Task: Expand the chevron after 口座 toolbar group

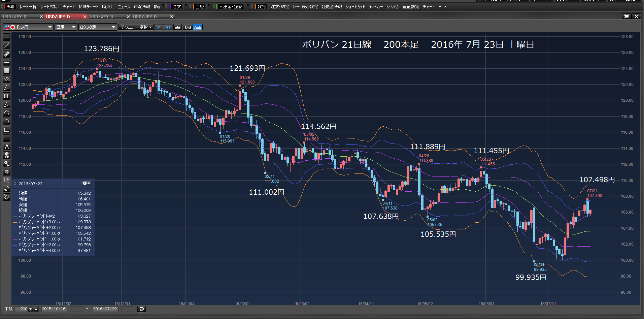Action: 209,5
